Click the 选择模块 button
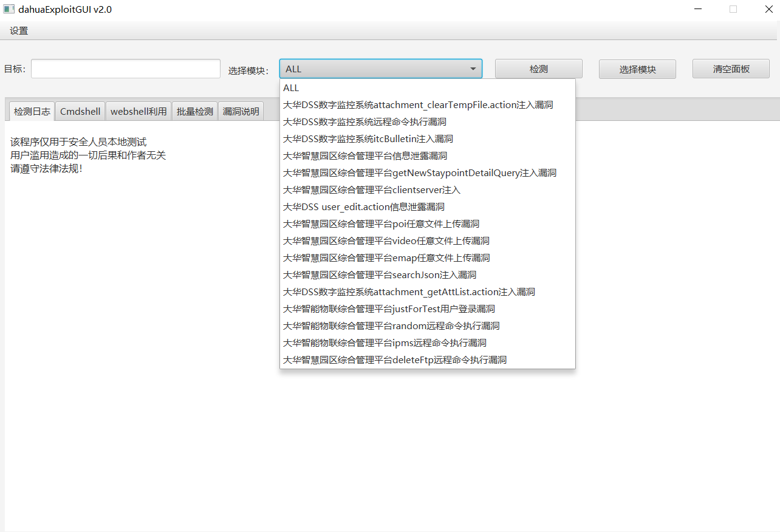Screen dimensions: 780x532 tap(637, 69)
